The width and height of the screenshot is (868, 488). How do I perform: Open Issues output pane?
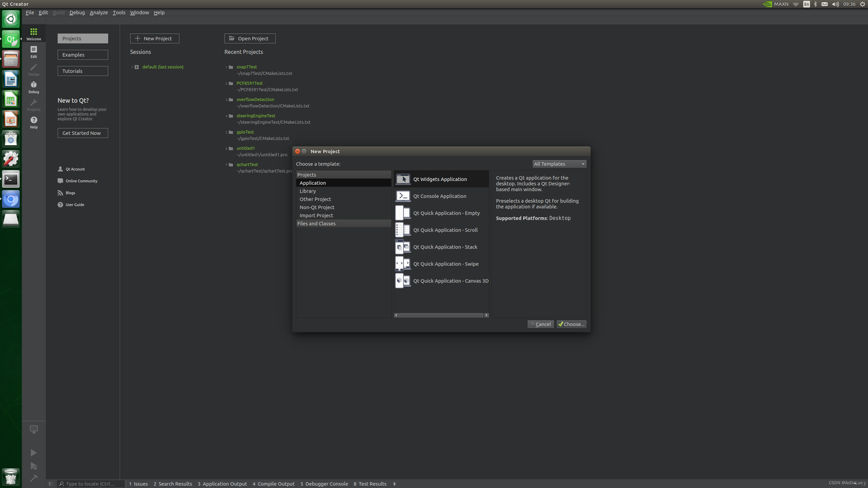pos(138,484)
